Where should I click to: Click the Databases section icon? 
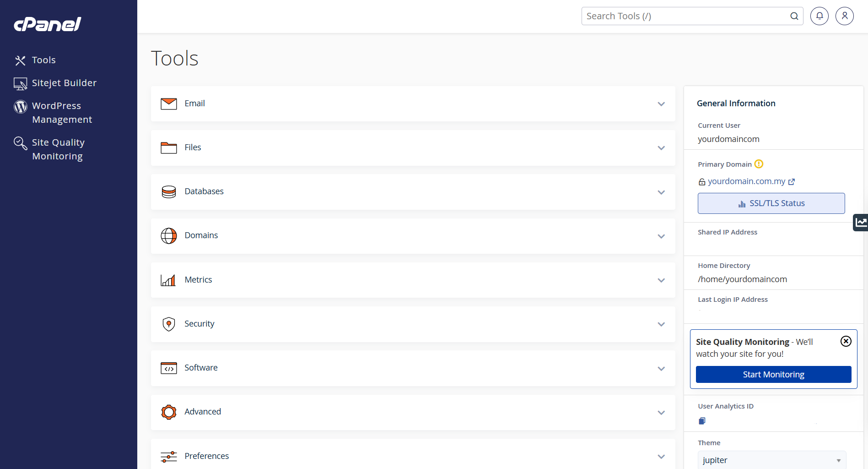coord(169,191)
